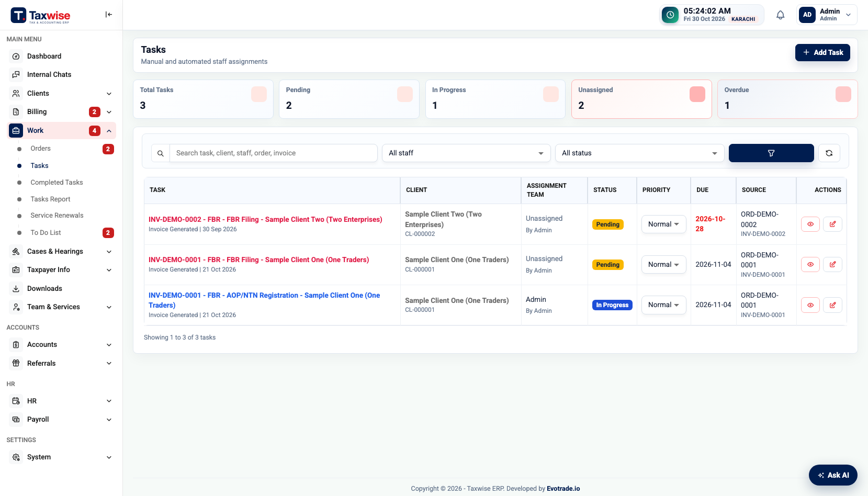Viewport: 868px width, 496px height.
Task: Focus the task search input field
Action: [x=273, y=153]
